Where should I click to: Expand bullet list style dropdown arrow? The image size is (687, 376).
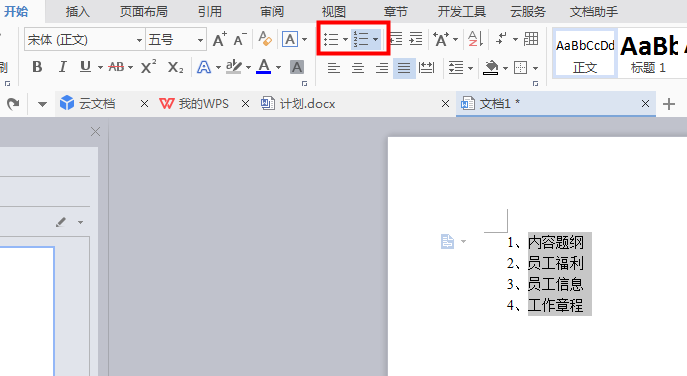pos(345,40)
